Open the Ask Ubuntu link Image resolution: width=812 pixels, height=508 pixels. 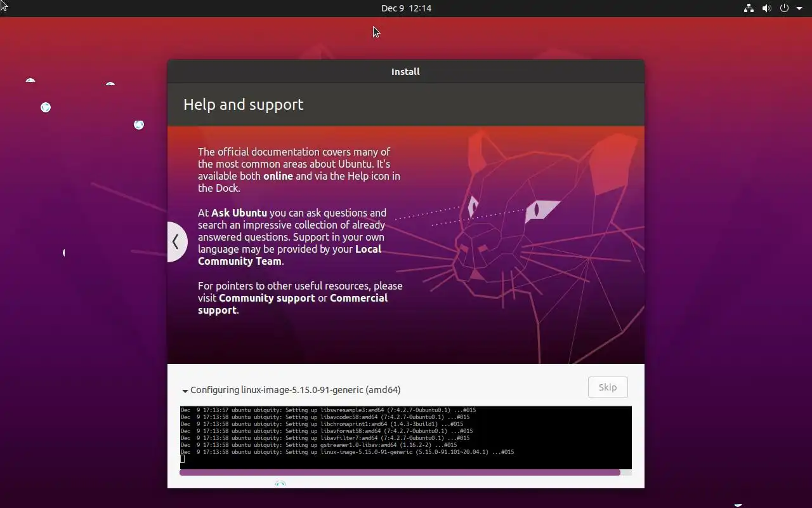(239, 213)
